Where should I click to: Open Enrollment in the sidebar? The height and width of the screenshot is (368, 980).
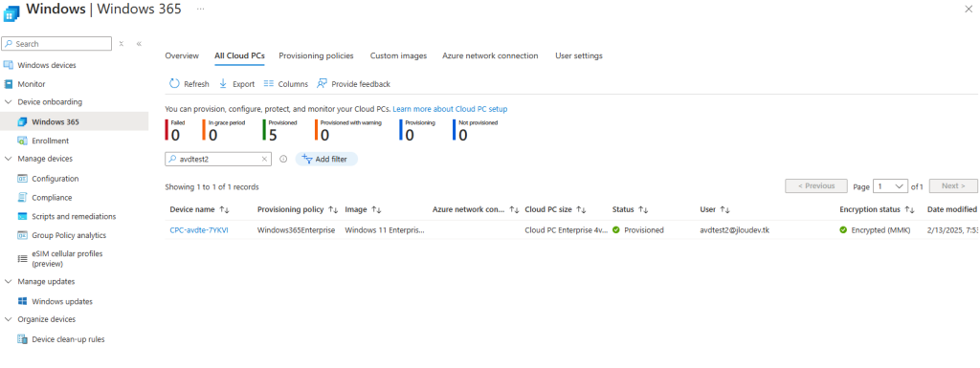pyautogui.click(x=50, y=141)
